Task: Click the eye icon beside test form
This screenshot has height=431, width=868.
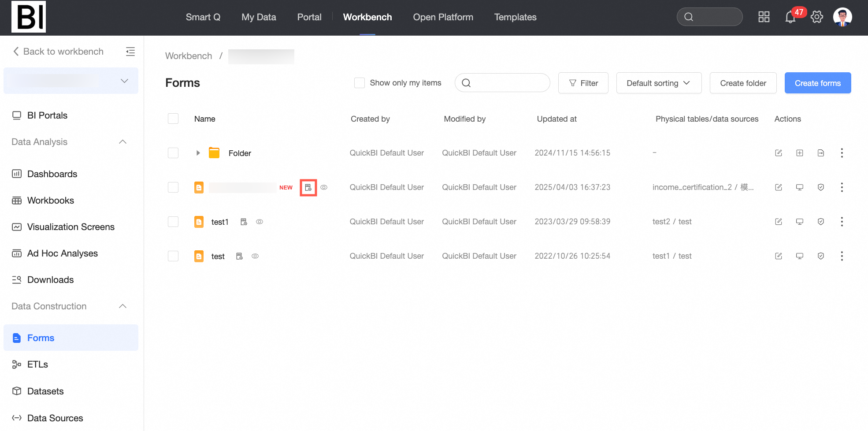Action: (x=255, y=256)
